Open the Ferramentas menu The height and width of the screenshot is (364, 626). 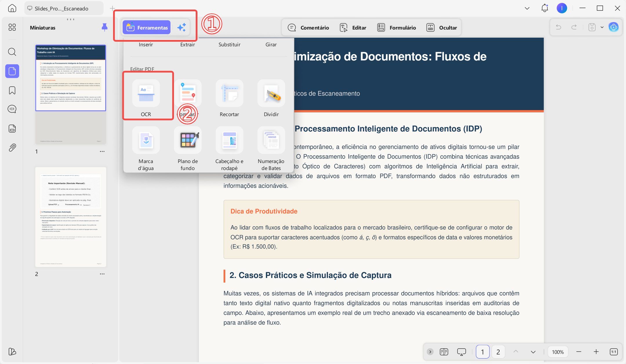(146, 28)
